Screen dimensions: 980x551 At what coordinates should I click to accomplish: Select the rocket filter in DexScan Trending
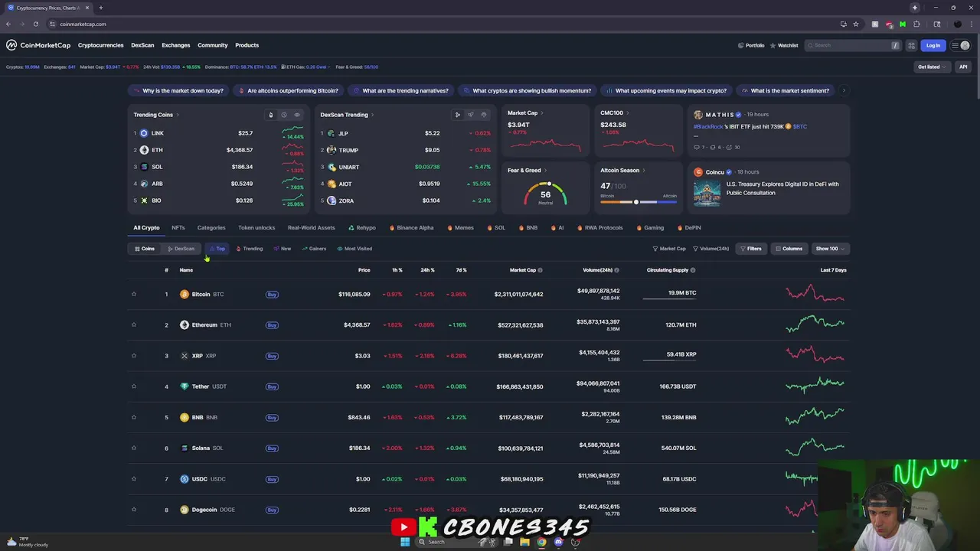coord(470,115)
